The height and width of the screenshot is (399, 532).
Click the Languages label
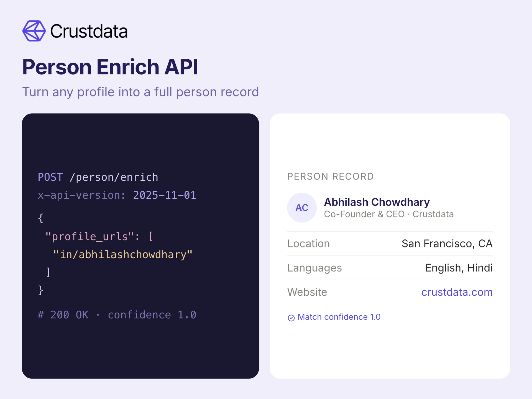(314, 268)
